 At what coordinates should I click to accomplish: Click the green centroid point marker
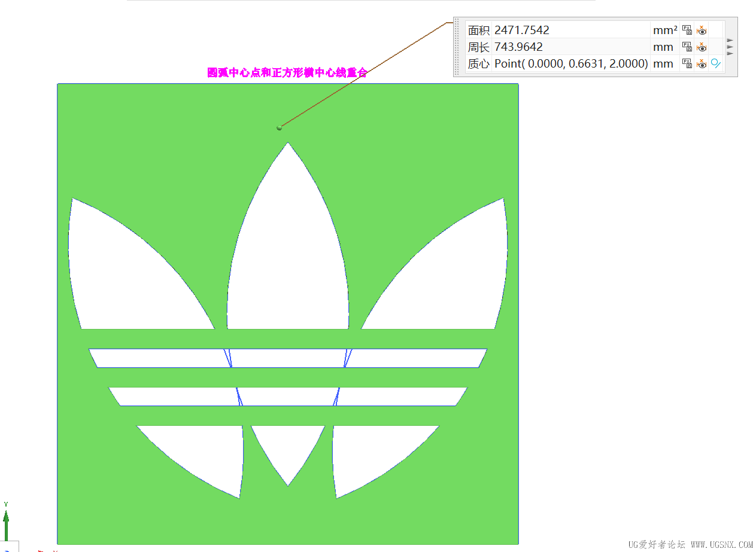point(279,127)
